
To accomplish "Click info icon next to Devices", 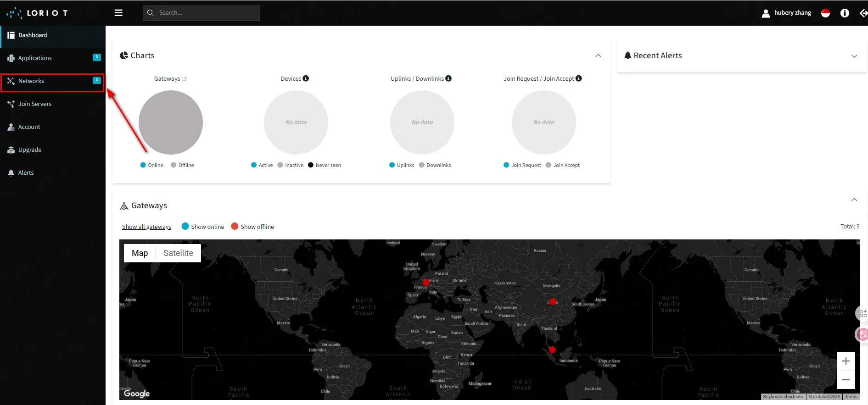I will 306,78.
